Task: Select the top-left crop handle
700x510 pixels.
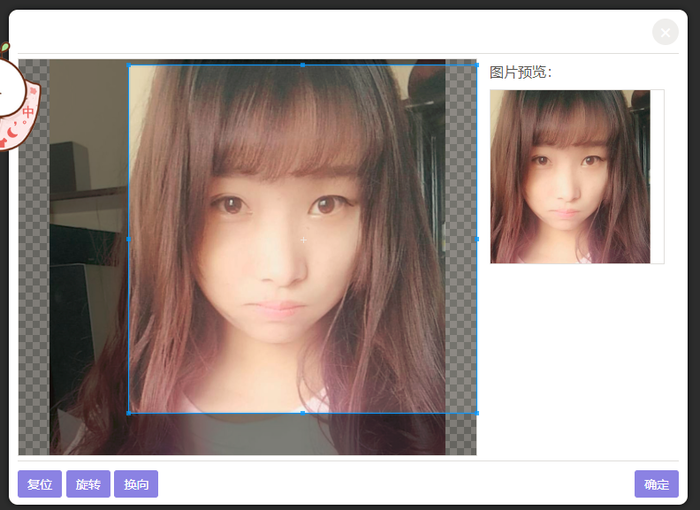Action: [129, 65]
